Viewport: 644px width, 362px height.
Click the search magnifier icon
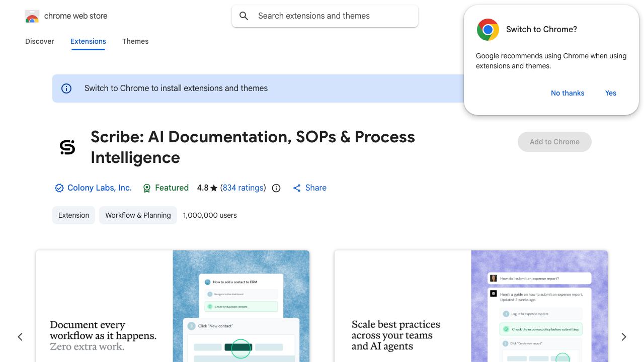click(244, 16)
